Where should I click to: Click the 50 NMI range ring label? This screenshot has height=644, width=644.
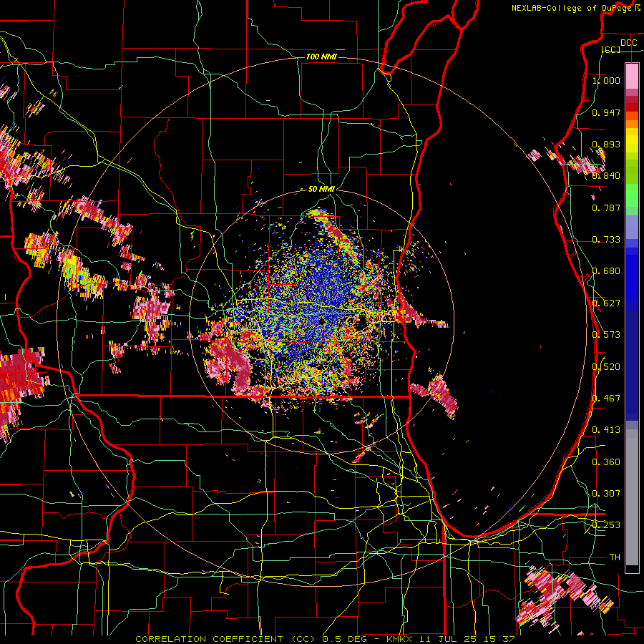[321, 190]
